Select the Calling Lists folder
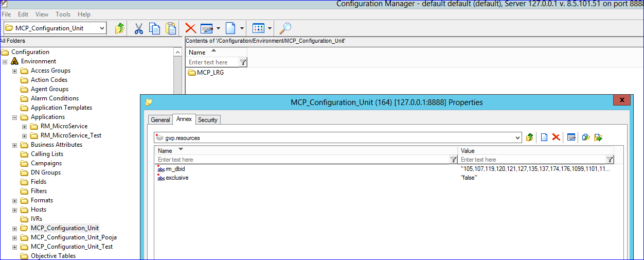 coord(47,154)
